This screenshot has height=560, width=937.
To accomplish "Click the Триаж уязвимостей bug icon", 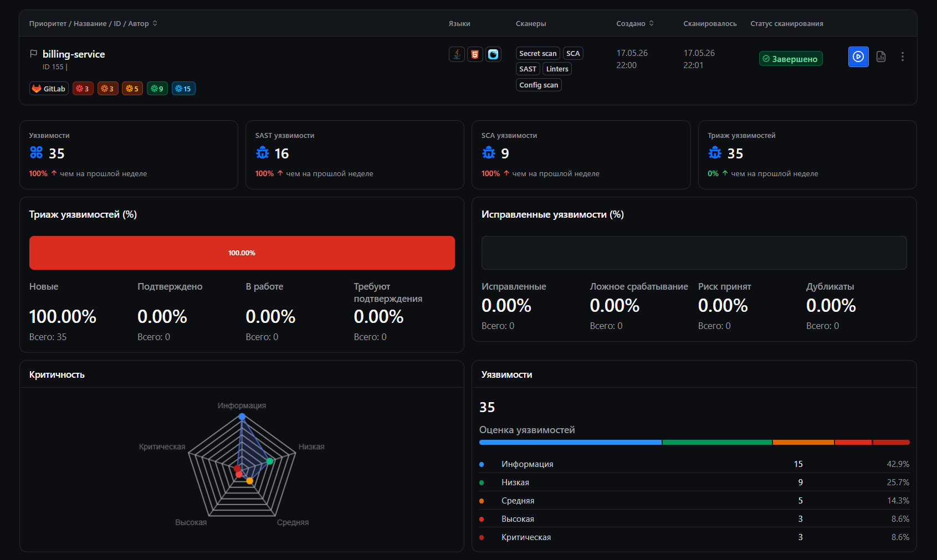I will [x=715, y=152].
